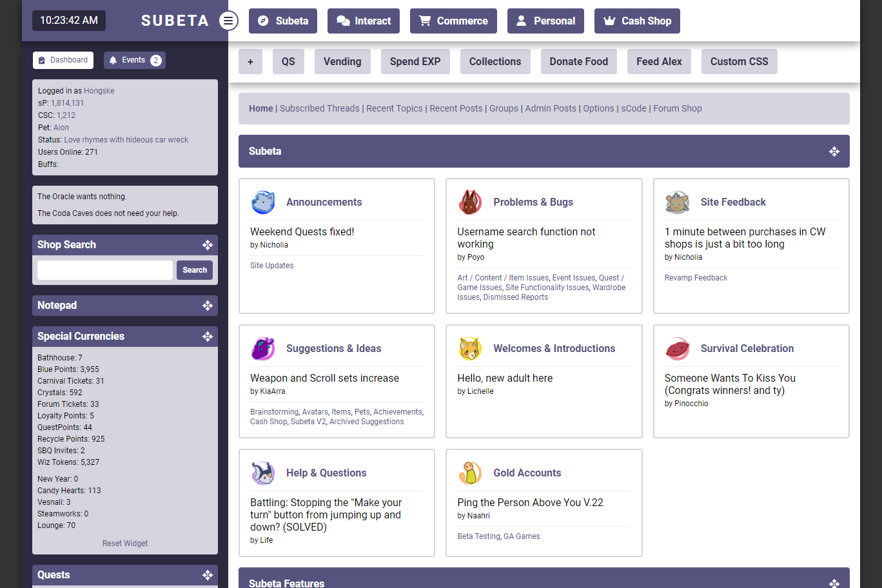
Task: Toggle the Special Currencies widget move icon
Action: coord(208,337)
